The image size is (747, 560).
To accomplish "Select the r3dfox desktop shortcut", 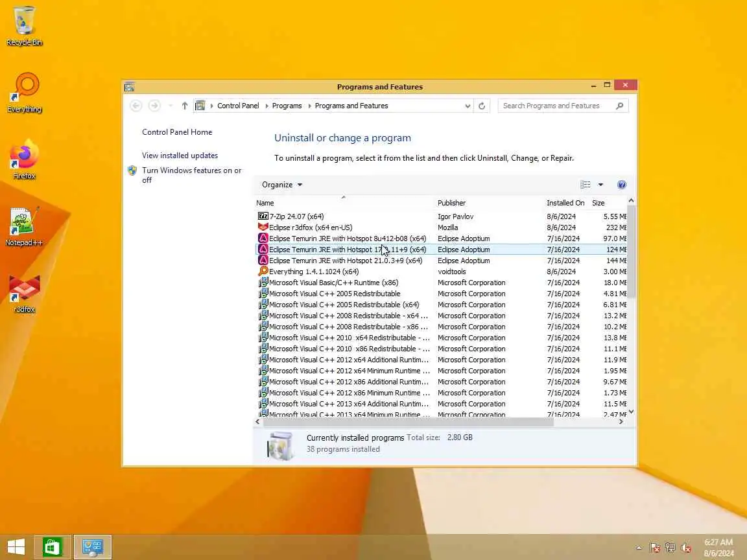I will [24, 293].
